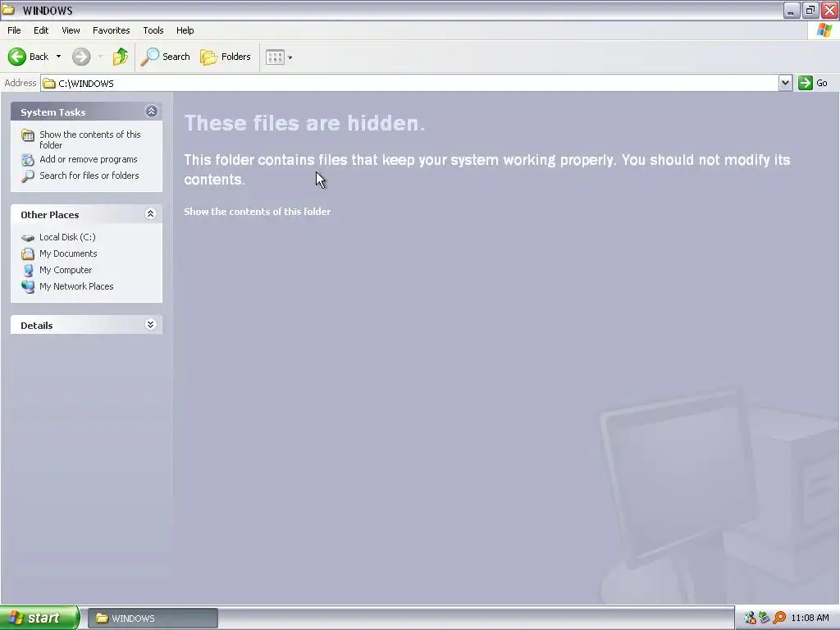Viewport: 840px width, 630px height.
Task: Click the My Documents folder icon
Action: pyautogui.click(x=28, y=254)
